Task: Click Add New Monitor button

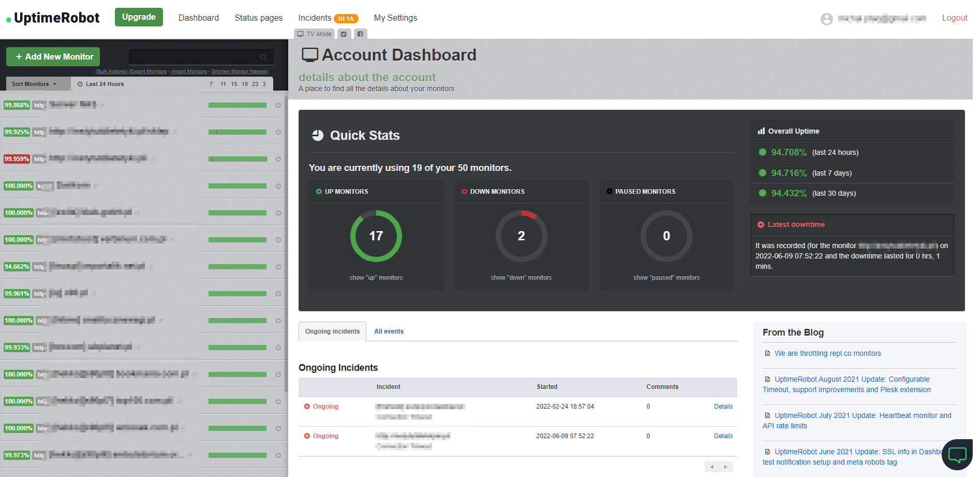Action: tap(53, 56)
